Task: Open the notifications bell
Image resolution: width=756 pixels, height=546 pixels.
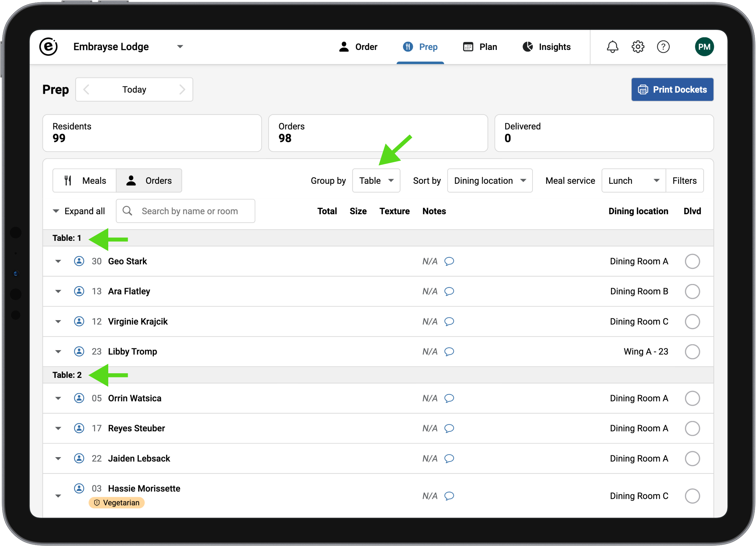Action: point(612,47)
